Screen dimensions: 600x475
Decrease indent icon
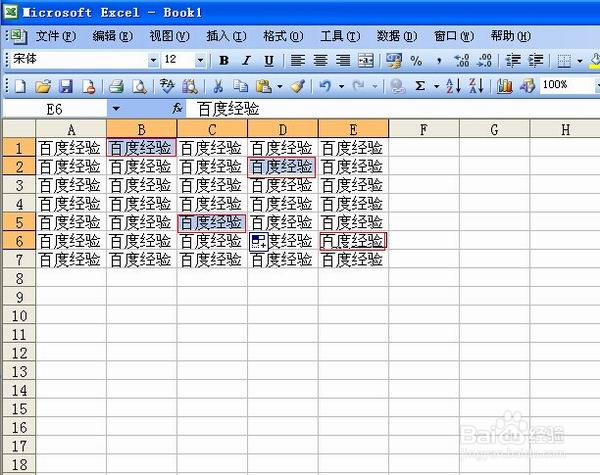pos(513,60)
